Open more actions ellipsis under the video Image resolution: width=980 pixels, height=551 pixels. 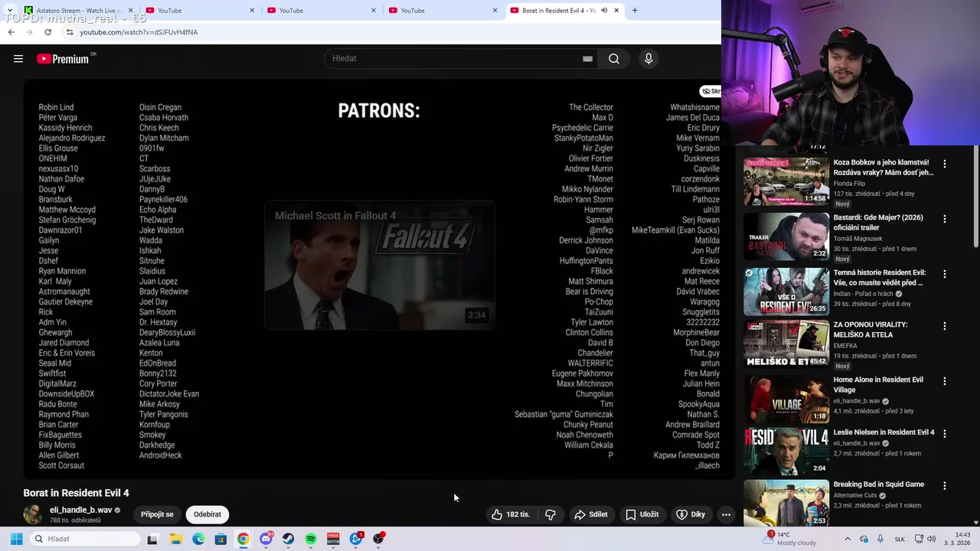726,514
